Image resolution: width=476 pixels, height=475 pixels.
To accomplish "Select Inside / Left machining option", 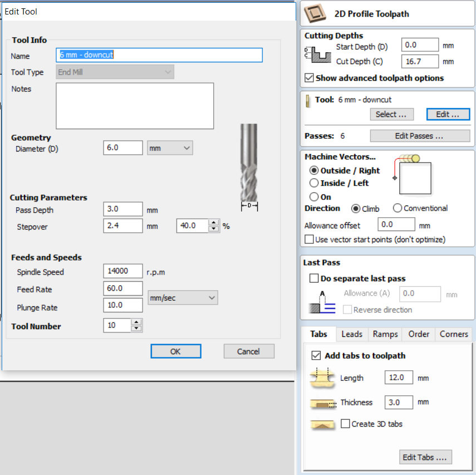I will point(314,183).
